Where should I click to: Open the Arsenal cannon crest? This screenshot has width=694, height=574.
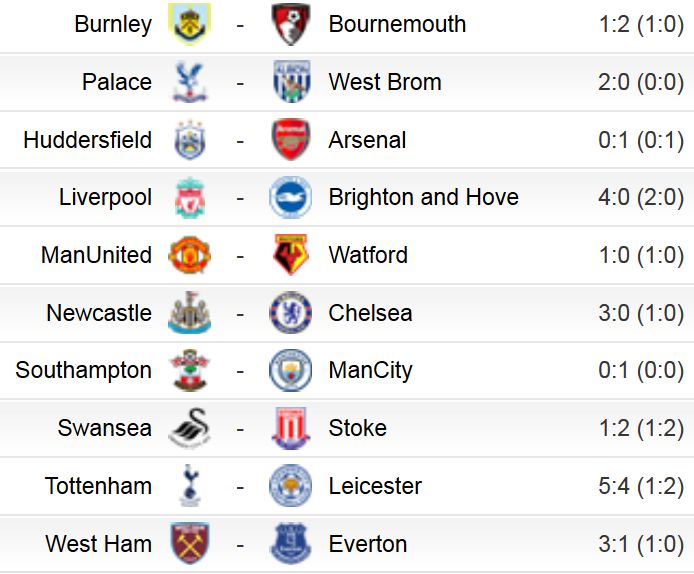291,140
